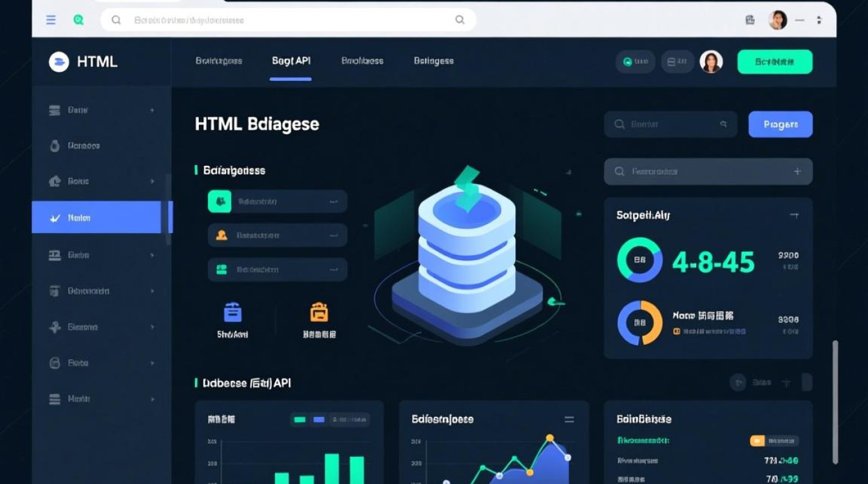Click the green and blue donut chart
Viewport: 868px width, 484px height.
click(639, 260)
